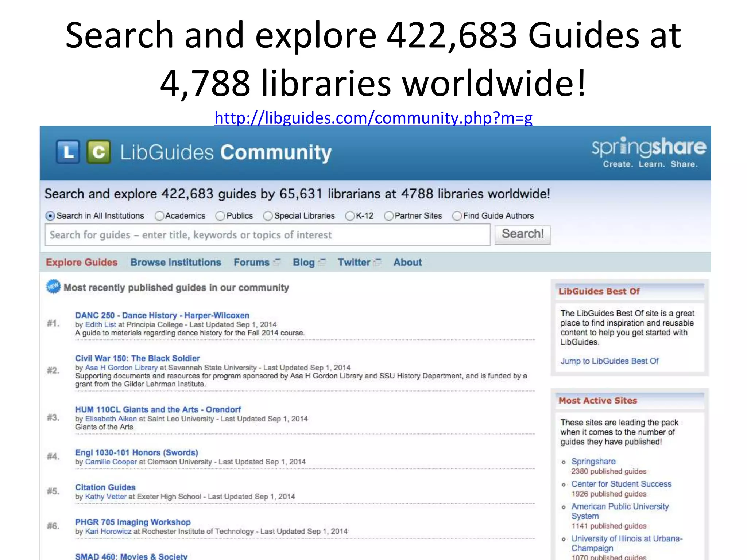The width and height of the screenshot is (747, 560).
Task: Click external link icon beside Blog
Action: 322,262
